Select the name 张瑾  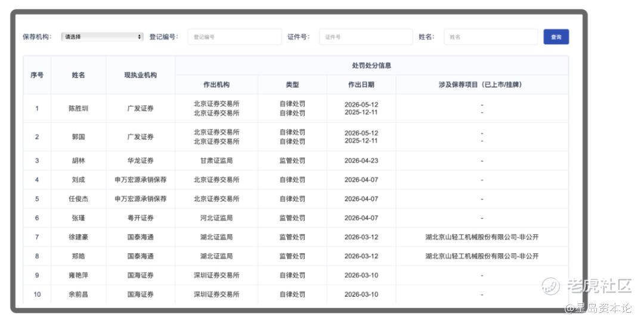(x=79, y=218)
